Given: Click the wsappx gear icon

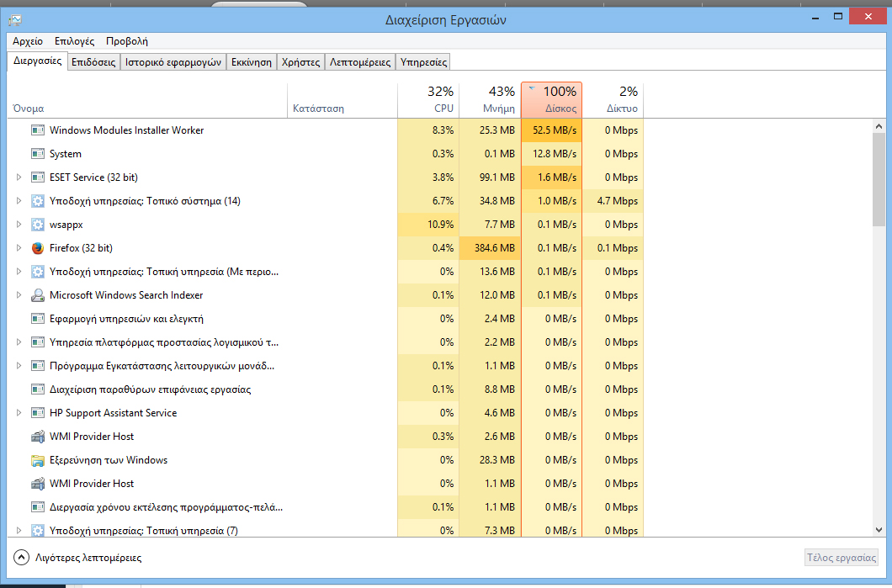Looking at the screenshot, I should pyautogui.click(x=38, y=225).
